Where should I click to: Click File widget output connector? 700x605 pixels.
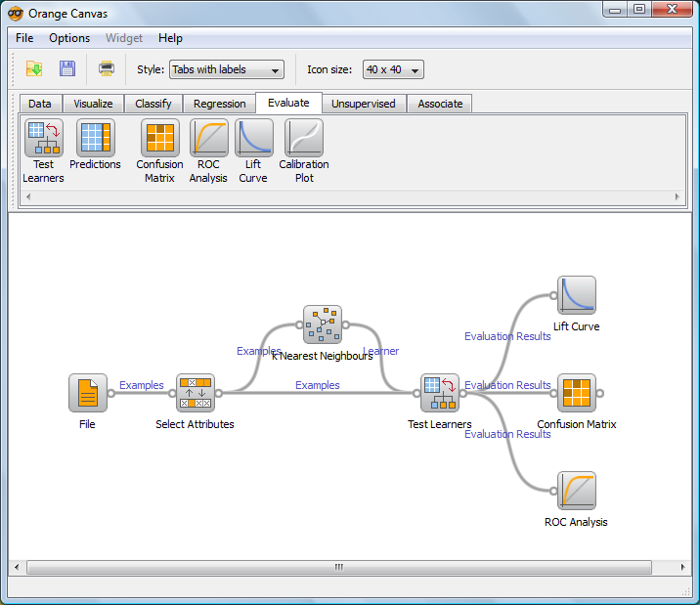click(x=111, y=393)
